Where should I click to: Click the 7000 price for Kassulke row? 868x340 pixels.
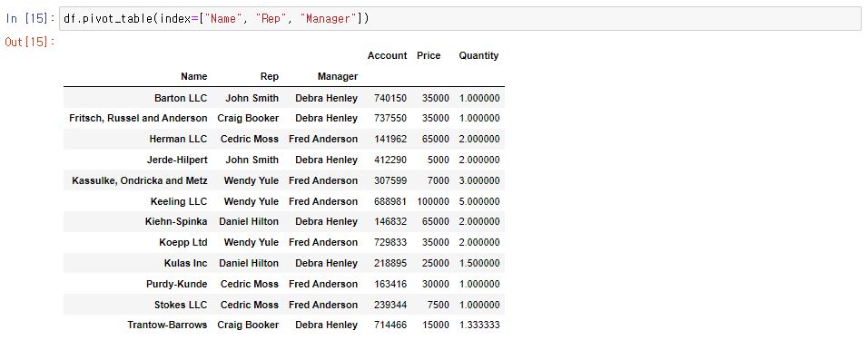(439, 180)
